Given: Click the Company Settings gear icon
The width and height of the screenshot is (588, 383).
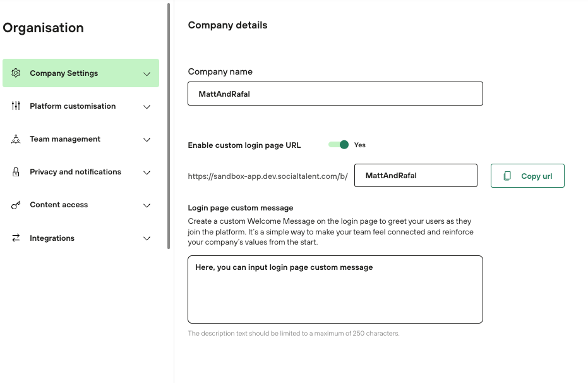Looking at the screenshot, I should click(x=16, y=73).
